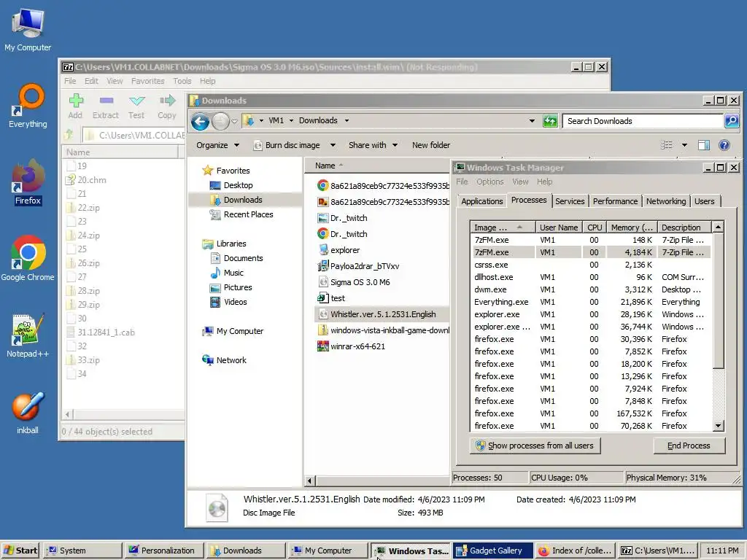This screenshot has width=747, height=560.
Task: Switch to the Networking tab
Action: coord(665,201)
